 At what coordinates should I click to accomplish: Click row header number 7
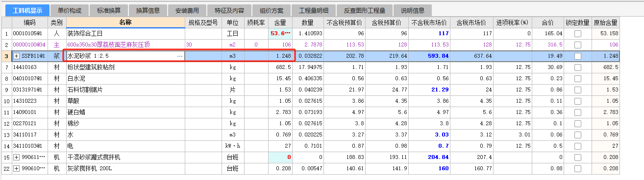[6, 67]
